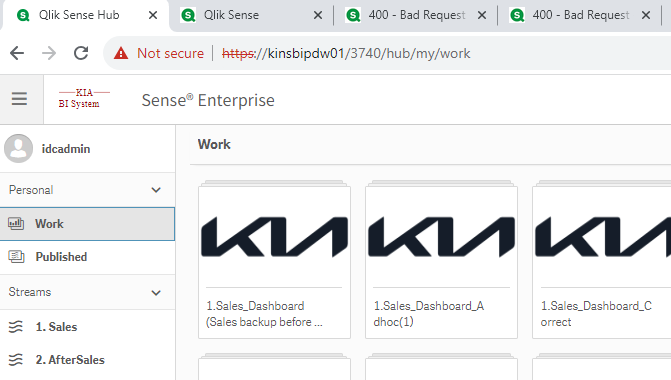The width and height of the screenshot is (671, 380).
Task: Click the idcadmin user avatar
Action: point(18,148)
